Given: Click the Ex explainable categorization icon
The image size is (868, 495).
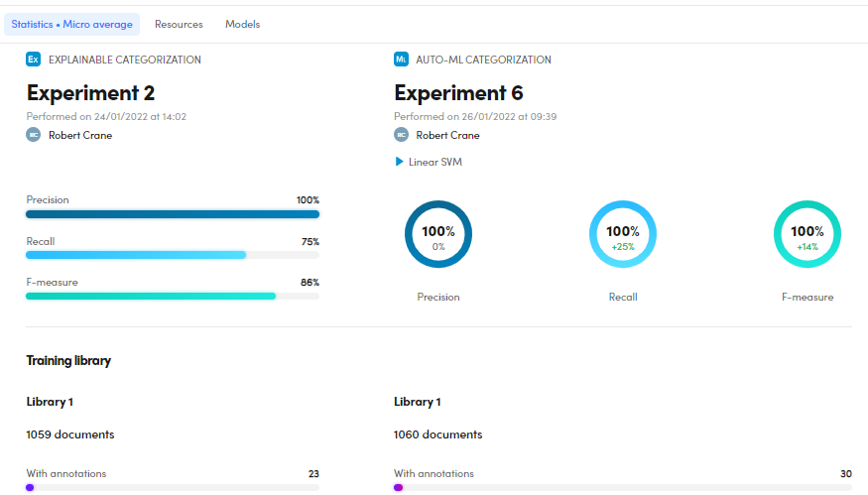Looking at the screenshot, I should coord(34,60).
